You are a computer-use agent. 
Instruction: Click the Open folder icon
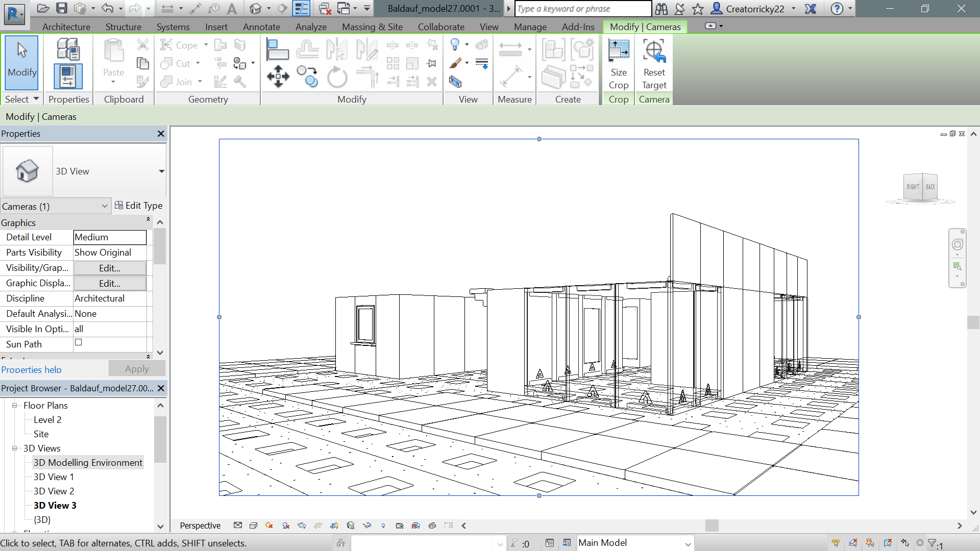[43, 8]
